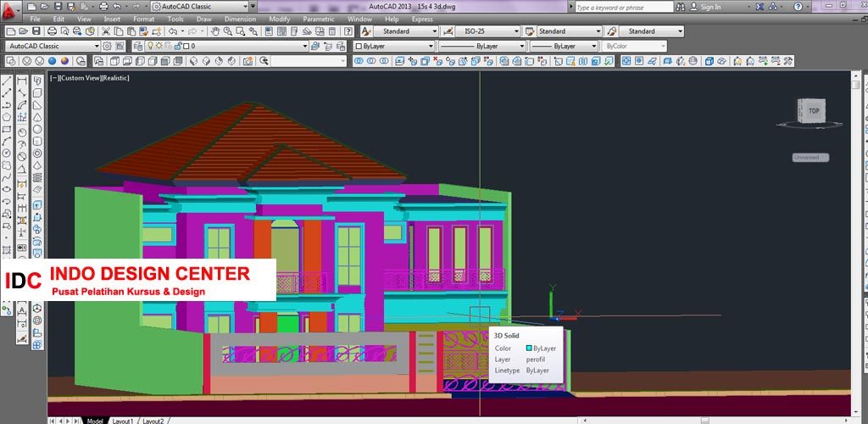Select the blue Realistic visual style sphere
The width and height of the screenshot is (868, 424).
click(x=52, y=61)
